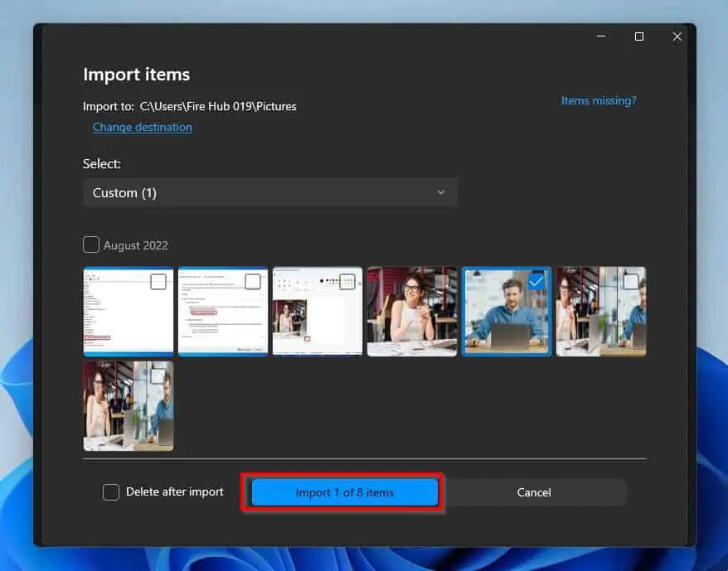Image resolution: width=728 pixels, height=571 pixels.
Task: Tick the checkbox on the Paint screenshot thumbnail
Action: [x=347, y=281]
